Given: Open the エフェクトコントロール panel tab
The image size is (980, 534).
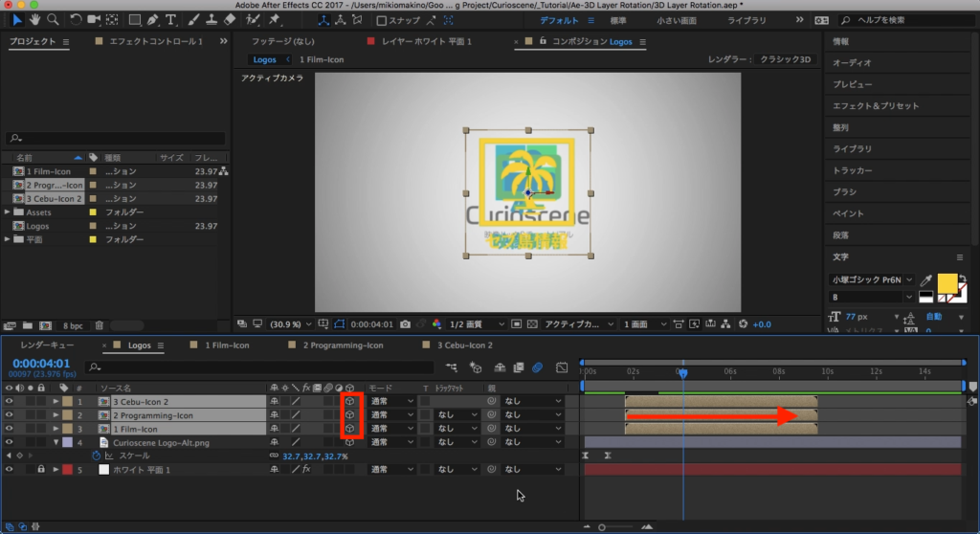Looking at the screenshot, I should point(155,42).
